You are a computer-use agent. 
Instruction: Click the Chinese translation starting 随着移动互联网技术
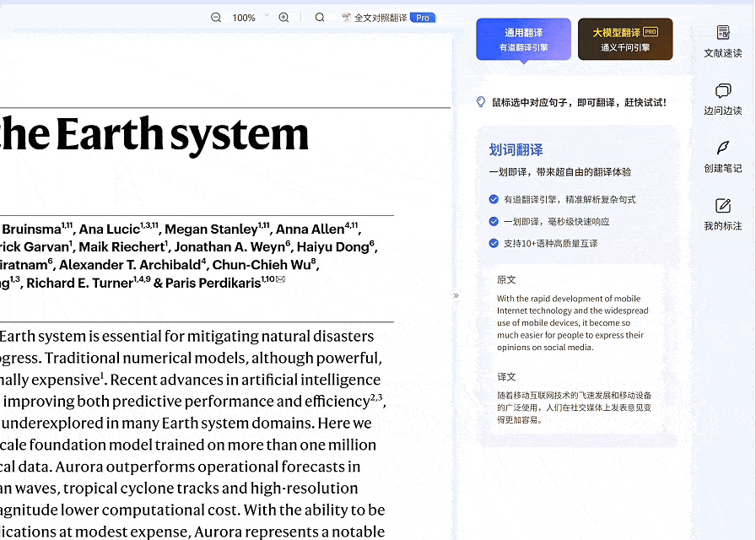point(575,408)
